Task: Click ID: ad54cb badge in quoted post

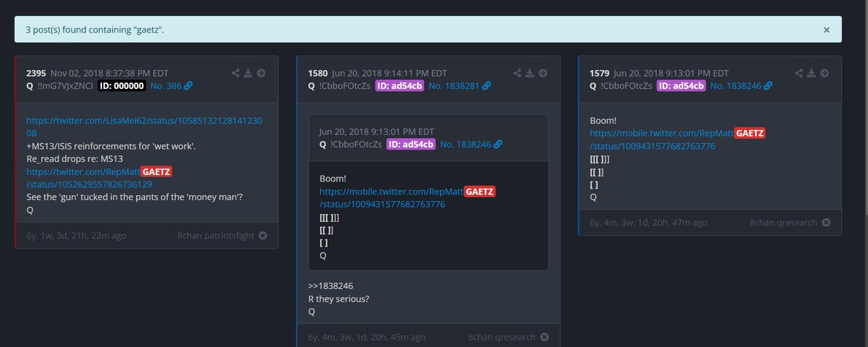Action: [x=410, y=144]
